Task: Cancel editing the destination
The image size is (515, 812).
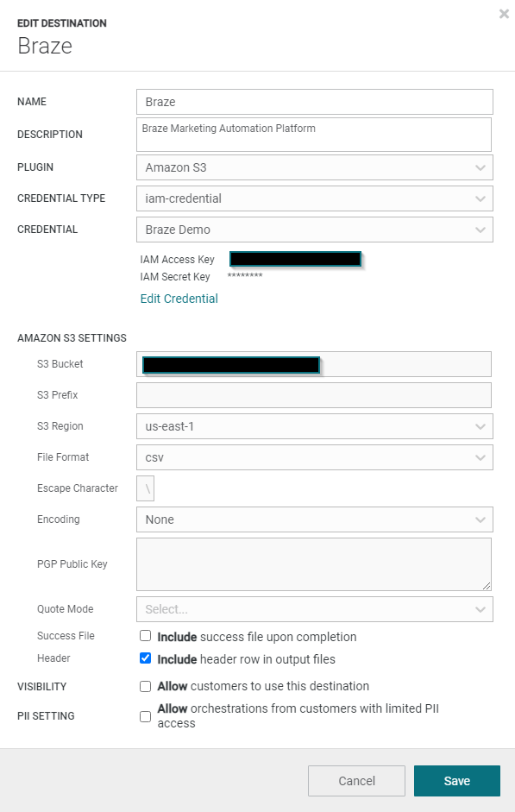Action: click(x=356, y=780)
